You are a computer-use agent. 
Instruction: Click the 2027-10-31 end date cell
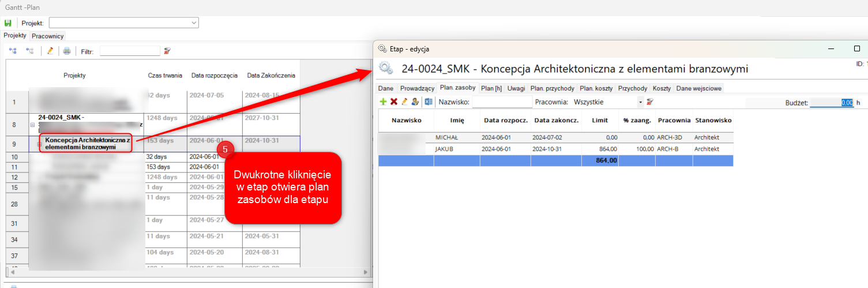pos(271,125)
